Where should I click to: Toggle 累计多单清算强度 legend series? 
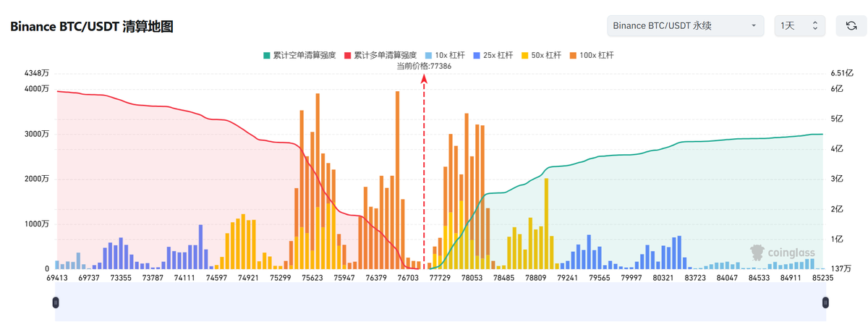pyautogui.click(x=380, y=55)
